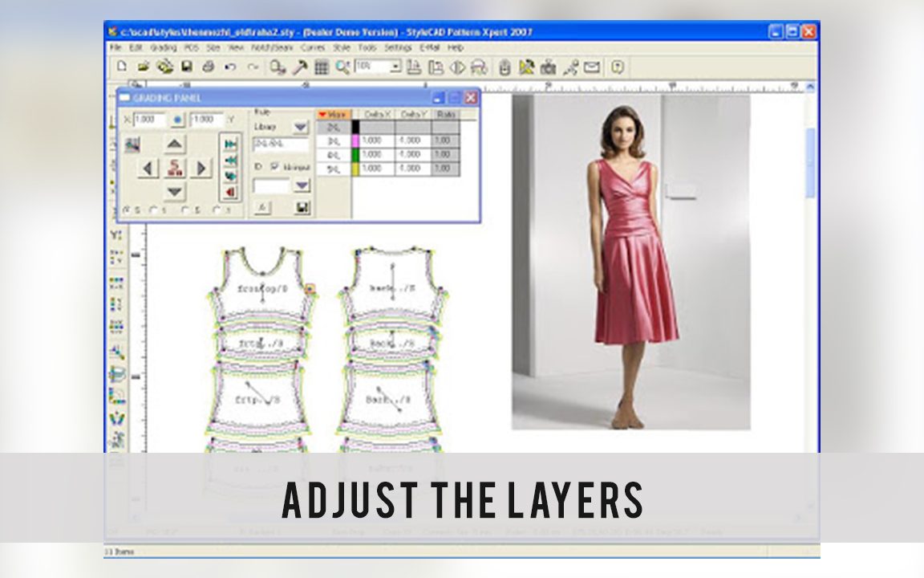Click the mirror/flip pieces icon in the toolbar
This screenshot has width=924, height=578.
(x=457, y=67)
